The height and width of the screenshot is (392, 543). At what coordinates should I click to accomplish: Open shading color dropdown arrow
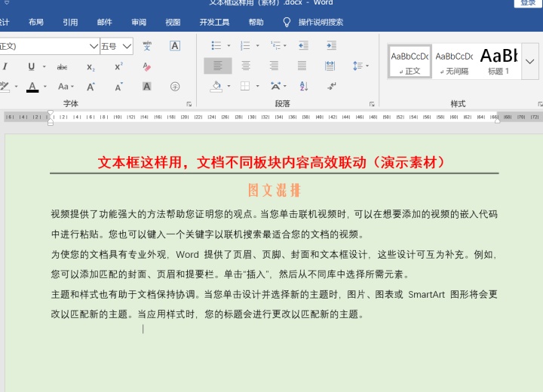[x=229, y=86]
